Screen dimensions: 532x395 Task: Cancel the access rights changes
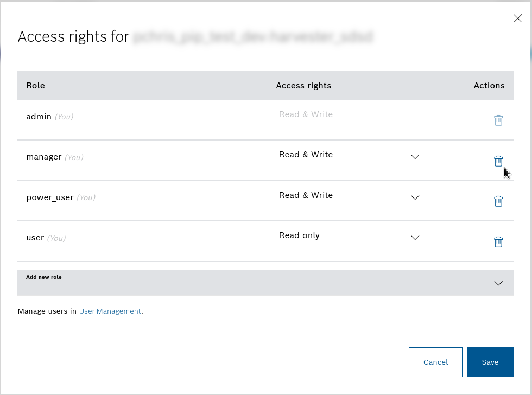[x=435, y=362]
